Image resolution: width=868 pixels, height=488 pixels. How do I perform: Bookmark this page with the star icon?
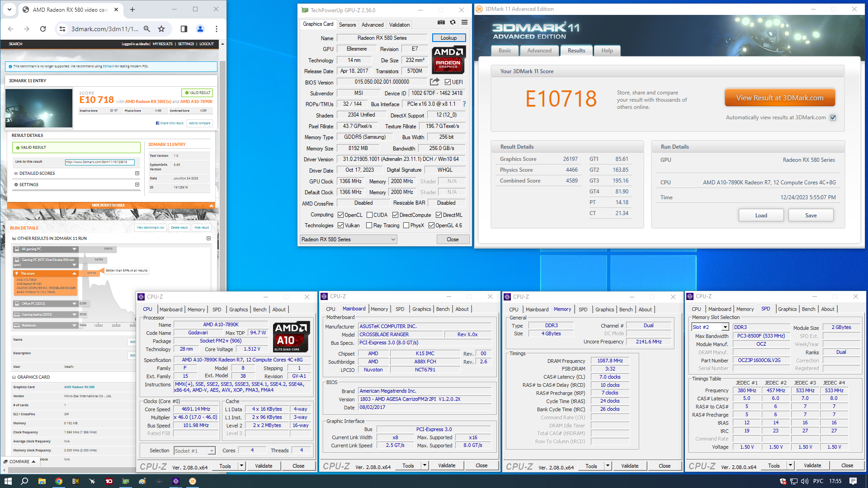click(161, 29)
